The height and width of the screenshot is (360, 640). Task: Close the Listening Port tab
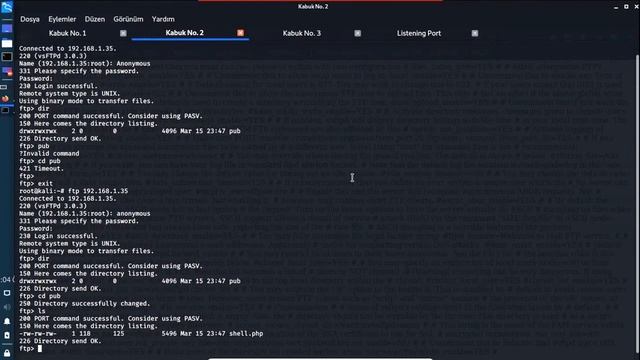pos(475,33)
